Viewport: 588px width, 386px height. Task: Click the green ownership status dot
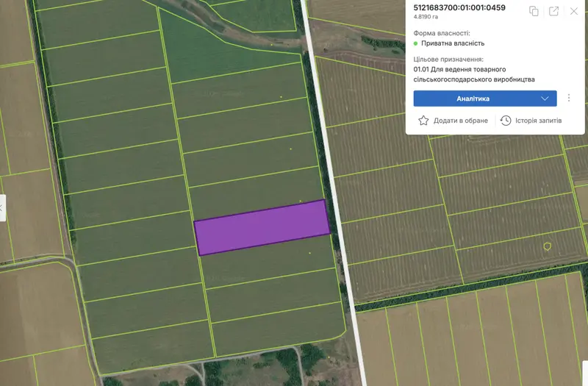coord(415,43)
